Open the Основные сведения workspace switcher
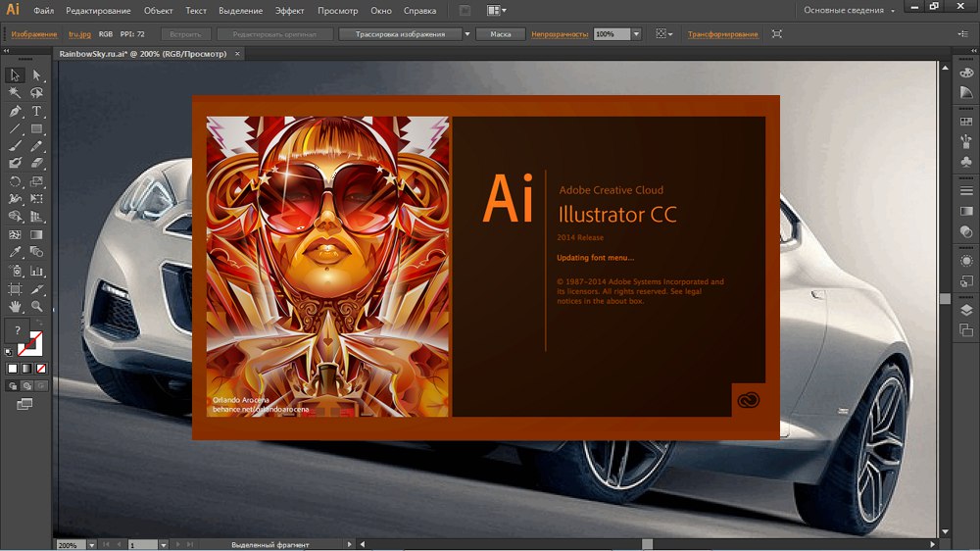The image size is (980, 551). 849,10
